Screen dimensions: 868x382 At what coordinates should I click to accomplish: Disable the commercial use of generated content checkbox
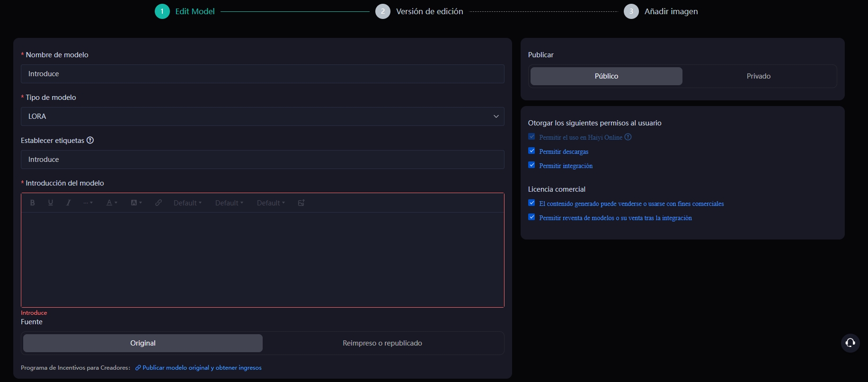click(x=531, y=203)
